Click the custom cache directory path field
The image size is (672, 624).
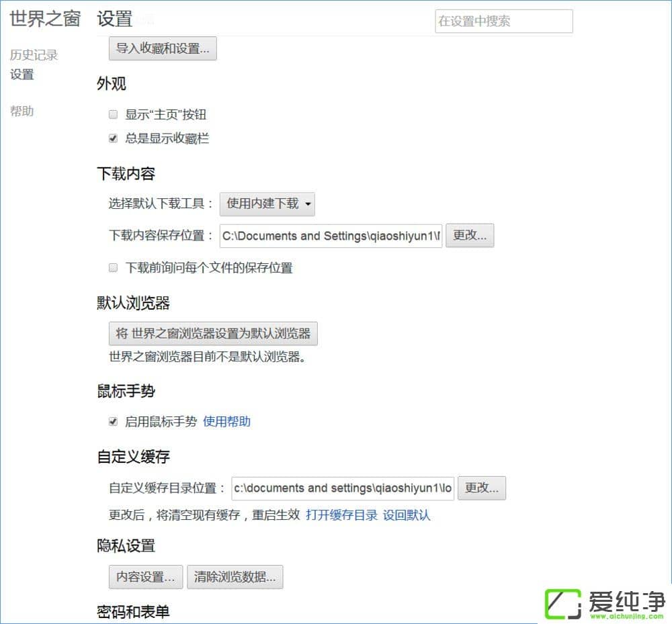tap(343, 488)
